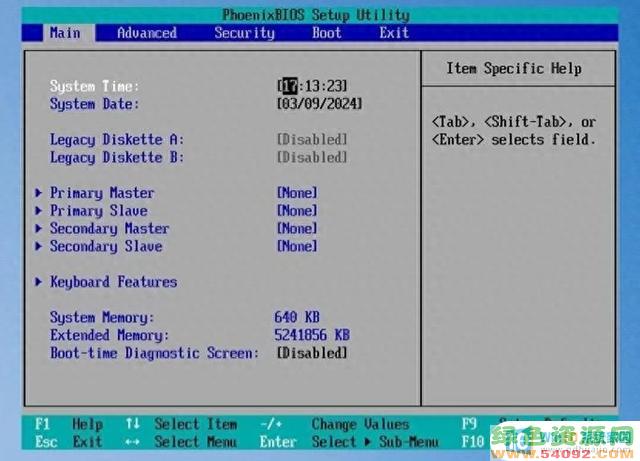Click the Tab, Shift-Tab help text
The image size is (640, 461).
pyautogui.click(x=514, y=131)
